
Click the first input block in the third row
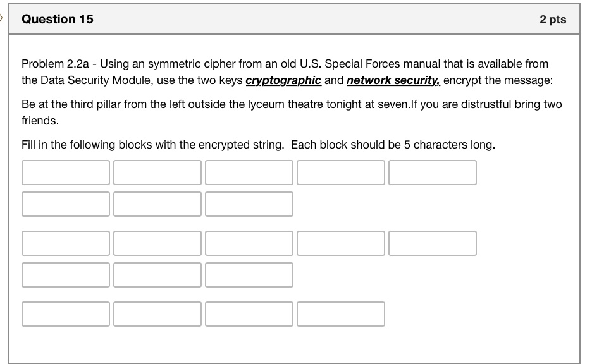coord(66,243)
